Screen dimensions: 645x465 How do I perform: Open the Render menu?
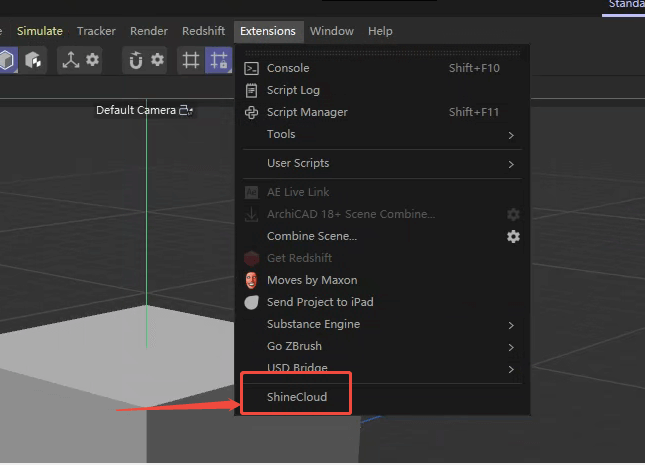point(149,31)
